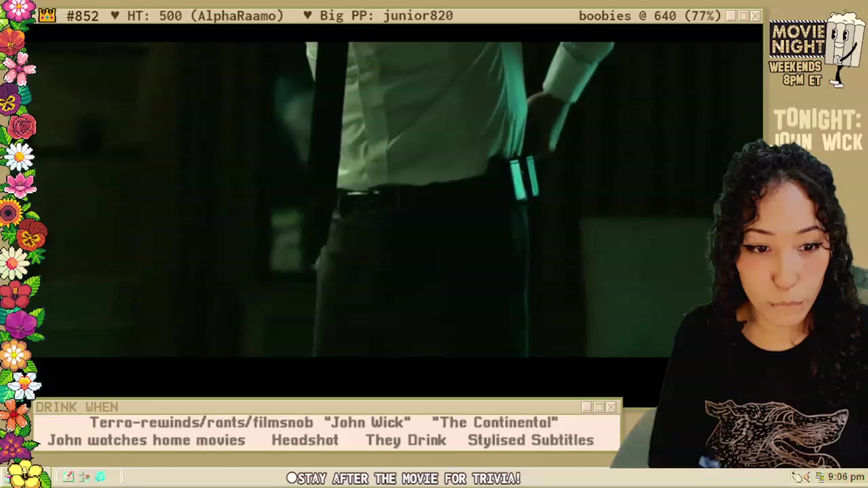
Task: Click 'John watches home movies' rule
Action: (x=147, y=440)
